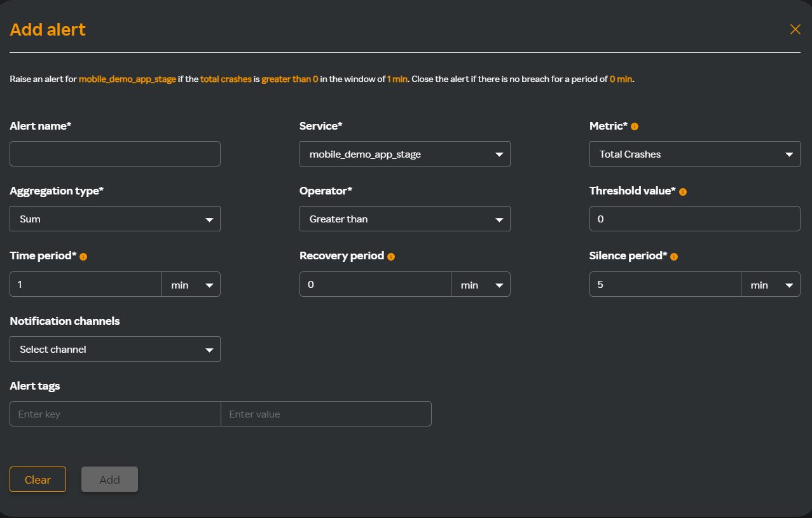Change the Time period unit dropdown
The image size is (812, 518).
click(x=191, y=285)
